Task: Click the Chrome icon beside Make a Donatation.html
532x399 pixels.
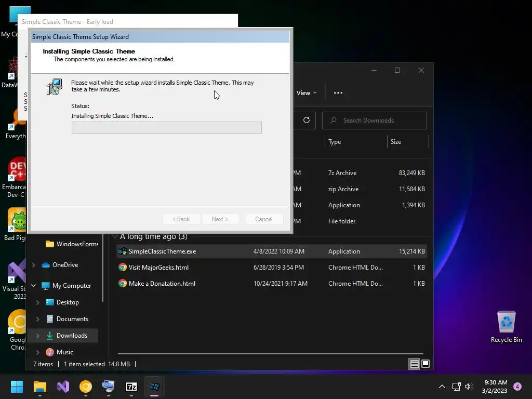Action: coord(123,283)
